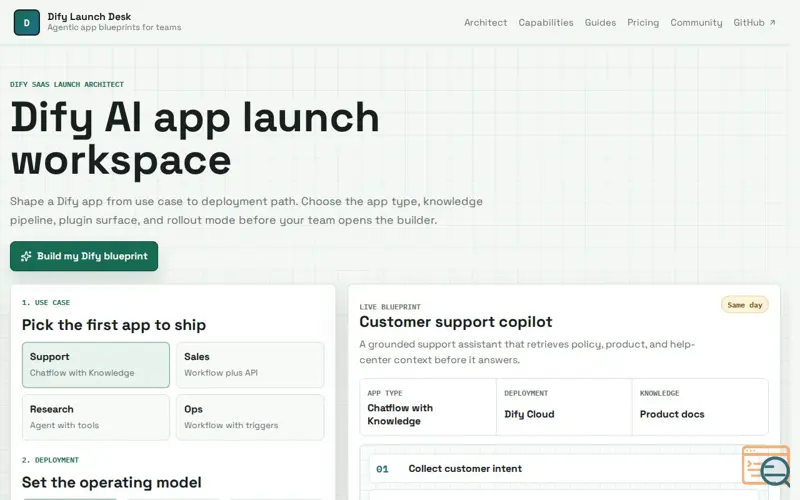The image size is (800, 500).
Task: Click the Dify Launch Desk title
Action: pos(89,16)
